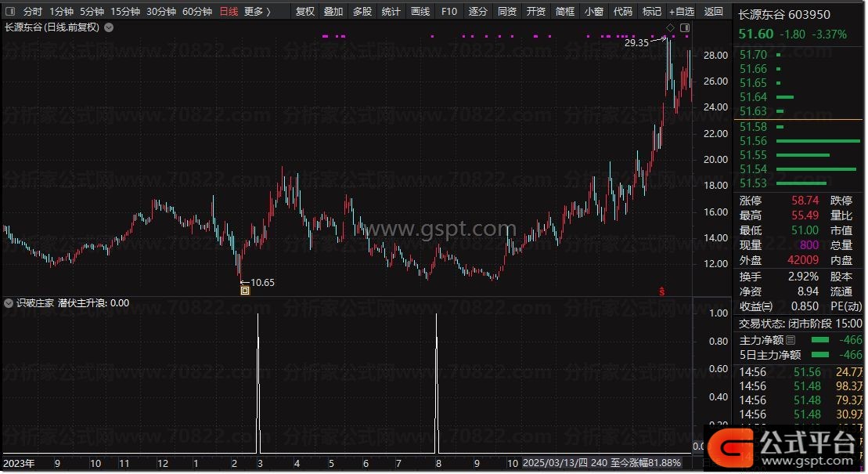Select the 日线 daily chart tab

click(x=229, y=12)
